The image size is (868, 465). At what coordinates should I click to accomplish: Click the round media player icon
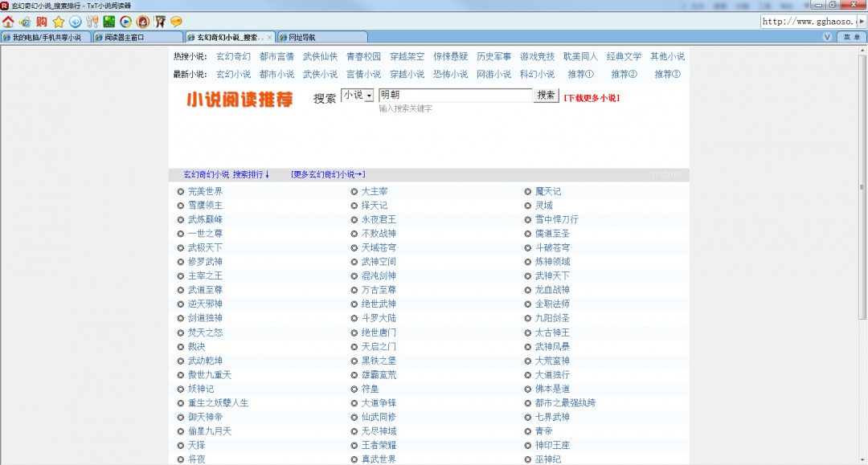[125, 22]
